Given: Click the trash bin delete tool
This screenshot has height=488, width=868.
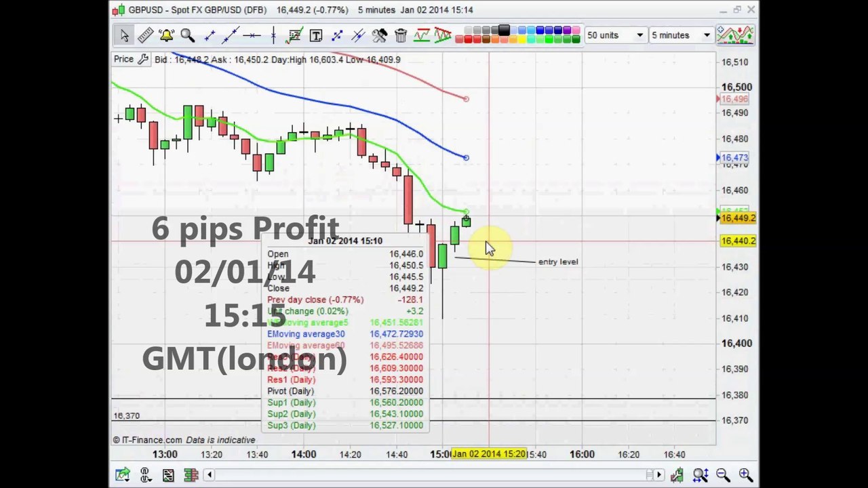Looking at the screenshot, I should (x=401, y=35).
